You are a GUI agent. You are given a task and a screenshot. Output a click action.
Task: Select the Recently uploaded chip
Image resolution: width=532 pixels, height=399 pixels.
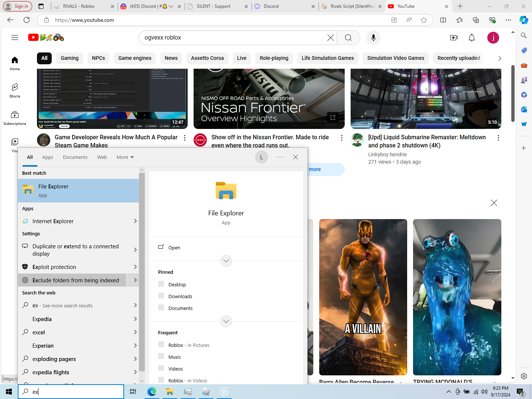point(459,58)
